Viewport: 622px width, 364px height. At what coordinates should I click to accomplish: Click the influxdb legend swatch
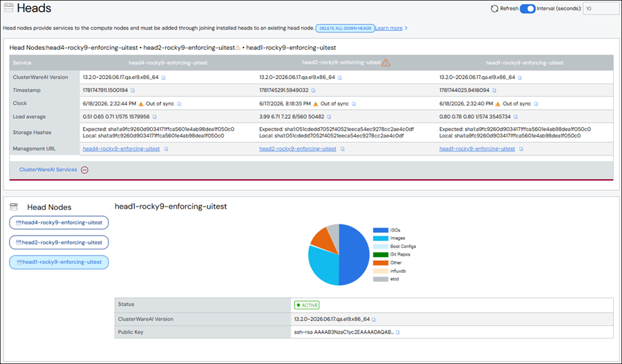380,271
